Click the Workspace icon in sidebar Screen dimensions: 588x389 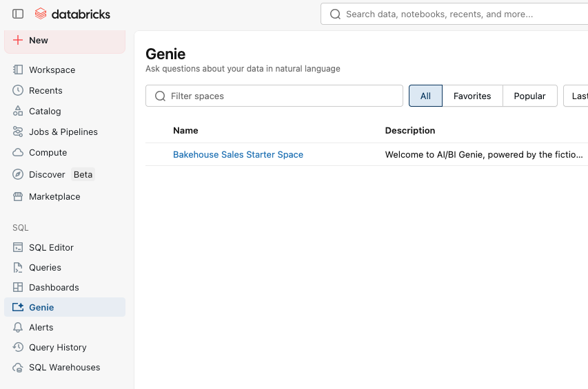point(18,70)
